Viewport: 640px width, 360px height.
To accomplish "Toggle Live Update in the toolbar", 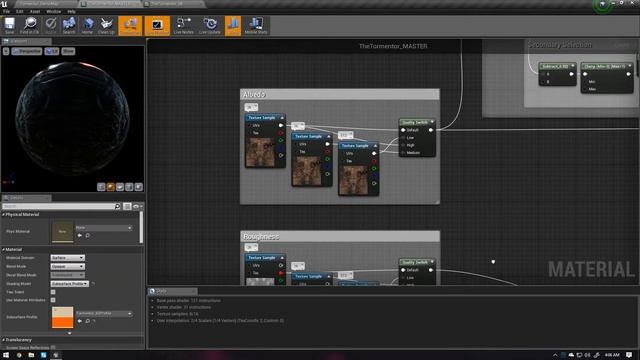I will (210, 26).
